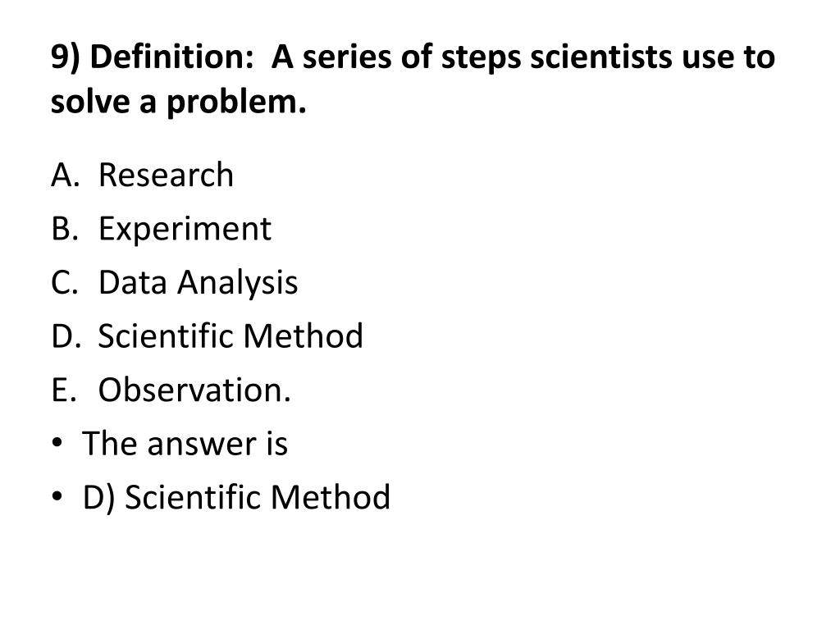This screenshot has height=630, width=840.
Task: Click the "The answer is" bullet text
Action: 185,444
